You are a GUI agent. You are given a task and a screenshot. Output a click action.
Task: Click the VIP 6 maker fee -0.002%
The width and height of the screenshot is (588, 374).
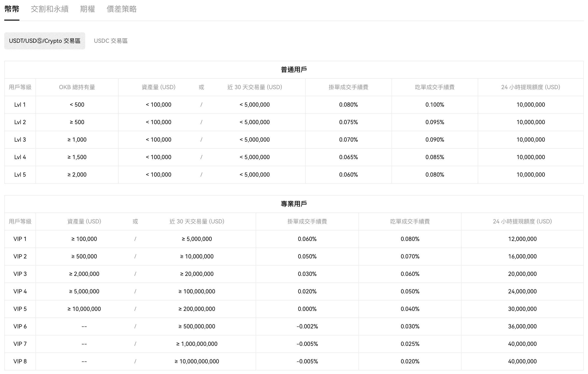click(307, 326)
